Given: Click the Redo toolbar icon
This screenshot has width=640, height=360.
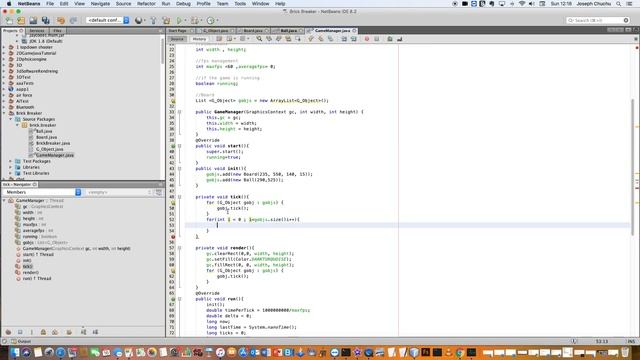Looking at the screenshot, I should pos(73,20).
